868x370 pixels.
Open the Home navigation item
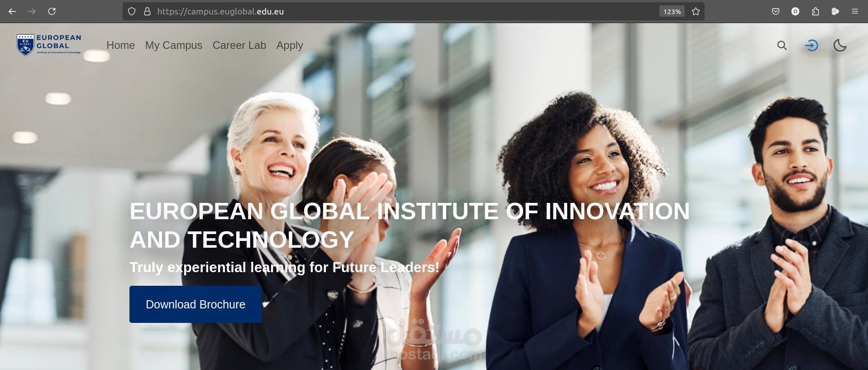click(x=121, y=45)
